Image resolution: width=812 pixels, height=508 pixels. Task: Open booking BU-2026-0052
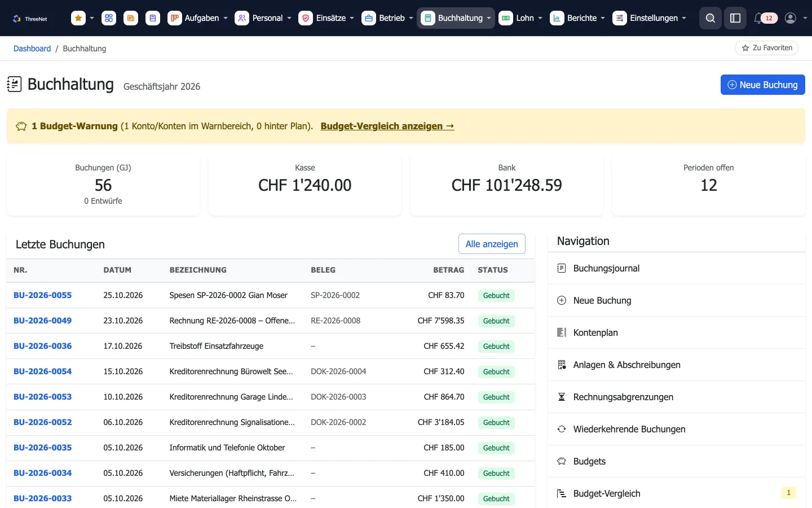point(43,422)
